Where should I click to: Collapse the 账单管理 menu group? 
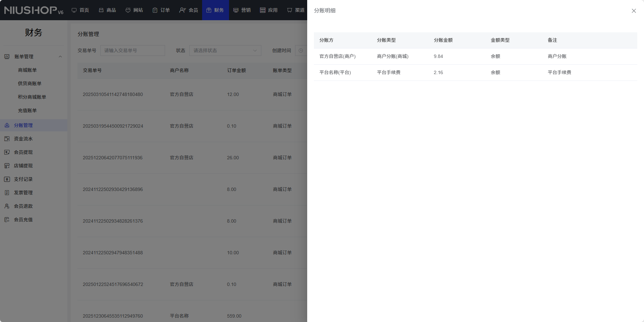point(60,57)
